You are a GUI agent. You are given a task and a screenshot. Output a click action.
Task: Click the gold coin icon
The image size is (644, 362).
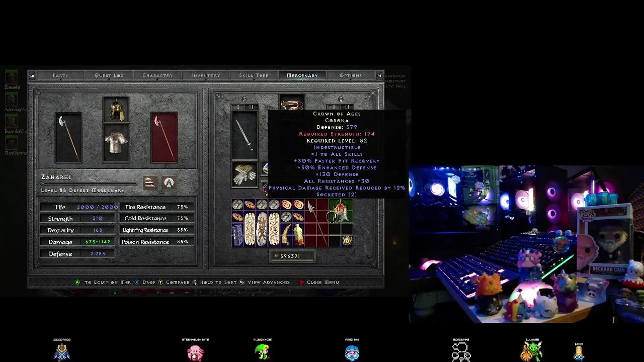(276, 256)
